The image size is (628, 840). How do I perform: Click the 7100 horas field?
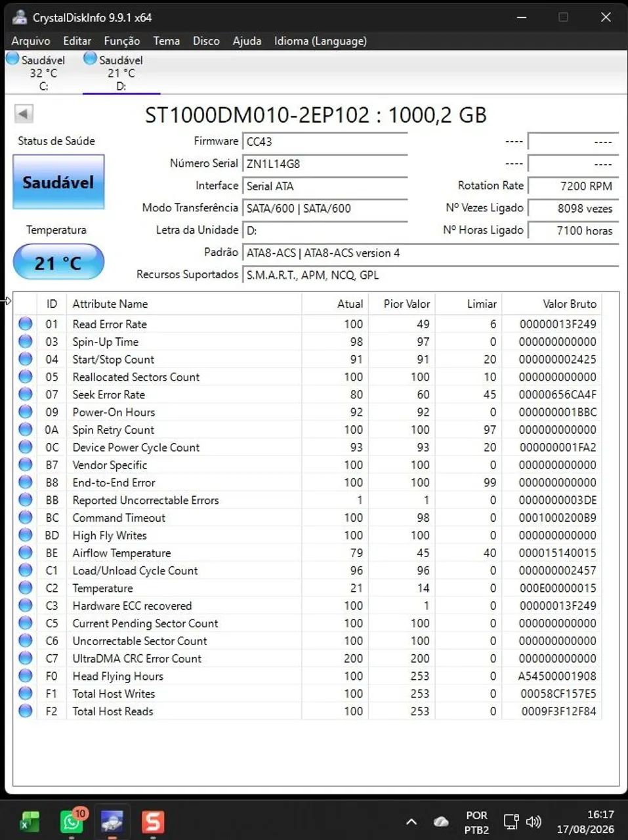(x=573, y=230)
